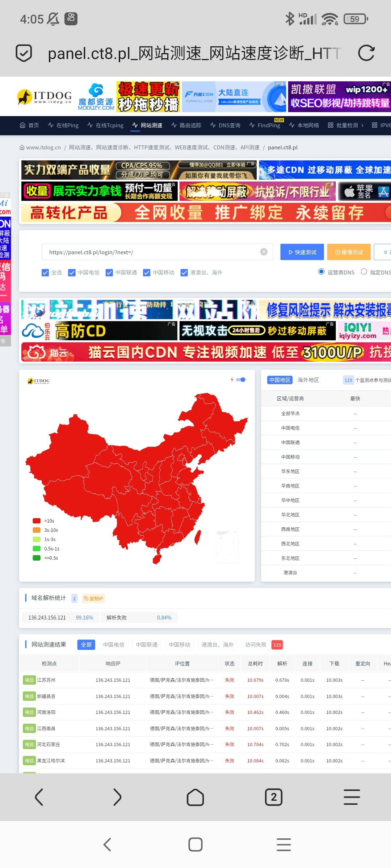The width and height of the screenshot is (391, 868).
Task: Go forward with browser forward arrow
Action: (117, 797)
